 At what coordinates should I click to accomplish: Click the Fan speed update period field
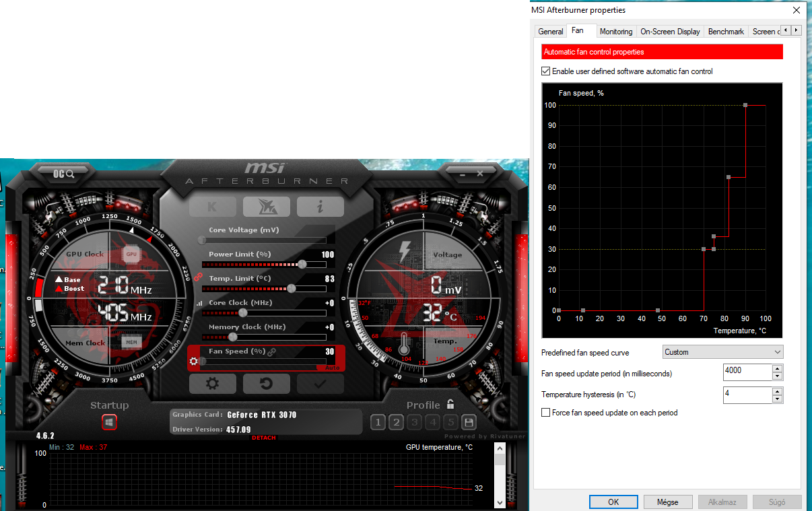coord(747,372)
